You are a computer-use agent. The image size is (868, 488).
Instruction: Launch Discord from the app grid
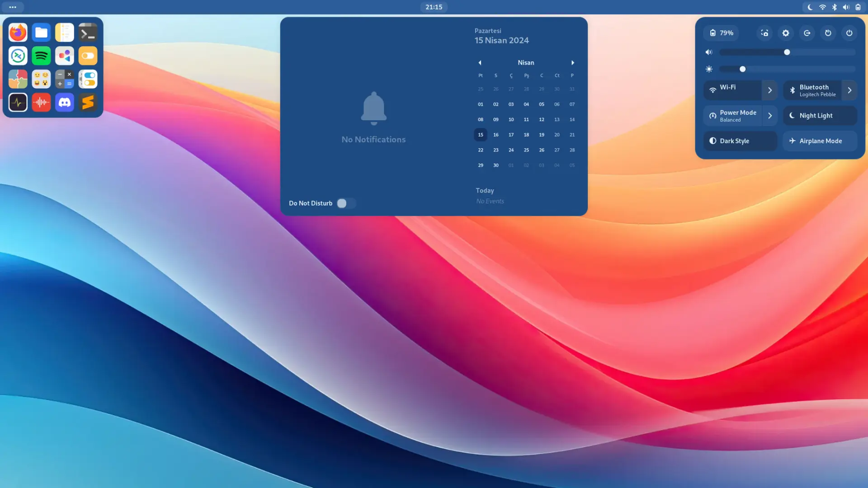pyautogui.click(x=65, y=103)
